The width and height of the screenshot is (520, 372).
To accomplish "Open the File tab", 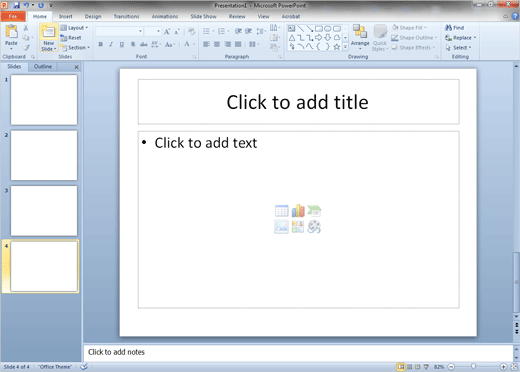I will click(x=13, y=16).
